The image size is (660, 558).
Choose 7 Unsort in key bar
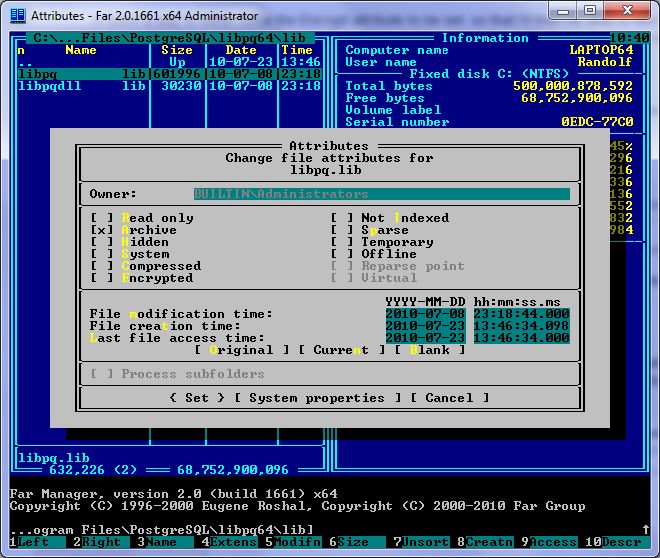coord(421,542)
